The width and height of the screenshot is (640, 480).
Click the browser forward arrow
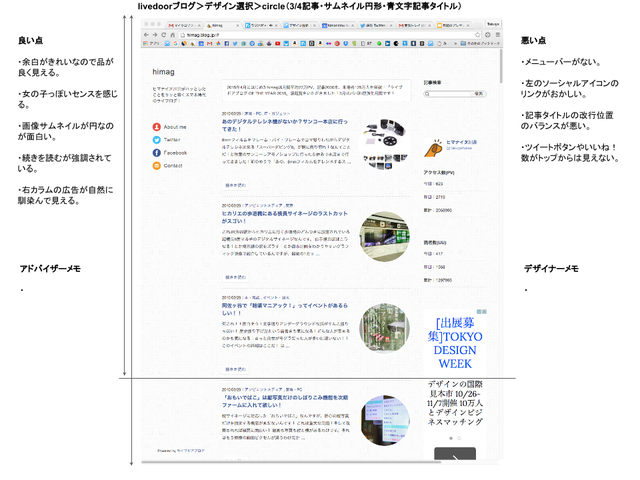[x=155, y=35]
